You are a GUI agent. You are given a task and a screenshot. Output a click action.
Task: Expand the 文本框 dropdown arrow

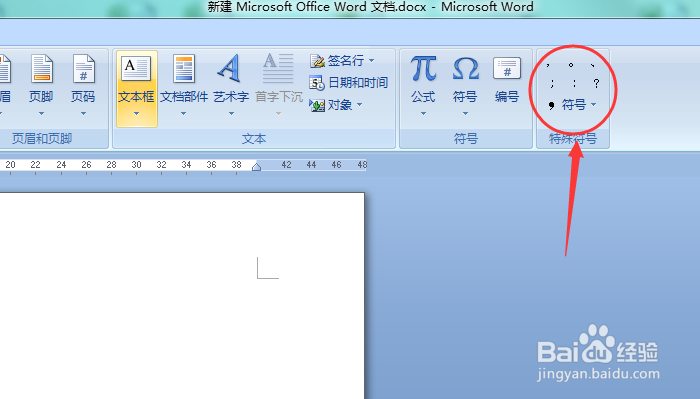[137, 114]
